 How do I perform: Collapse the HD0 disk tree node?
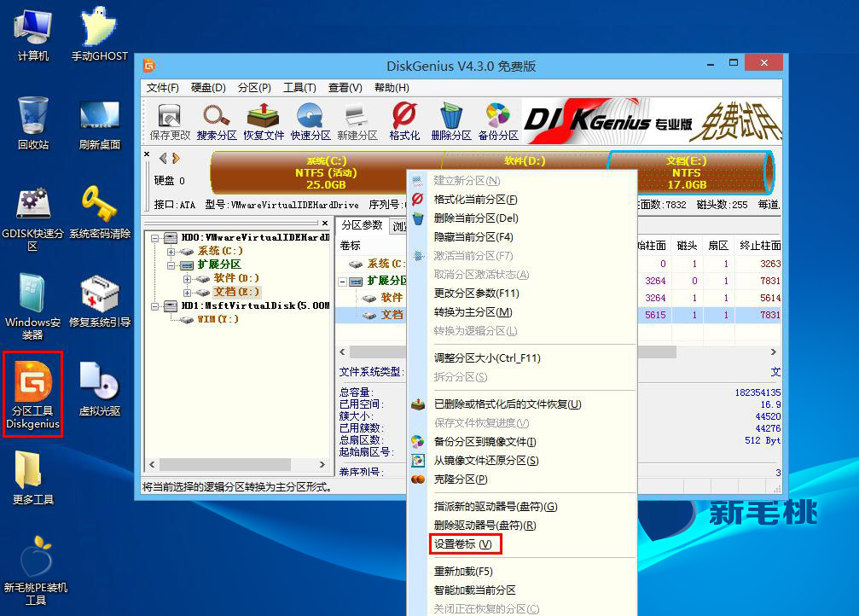tap(155, 238)
